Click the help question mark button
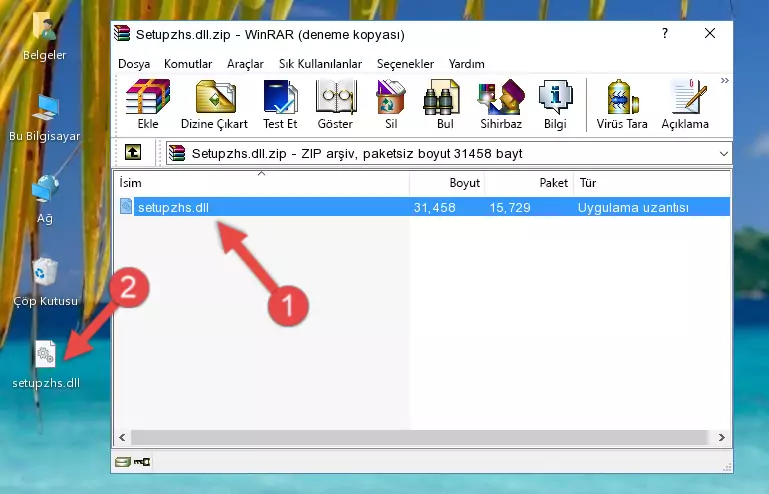This screenshot has width=769, height=494. click(x=665, y=33)
